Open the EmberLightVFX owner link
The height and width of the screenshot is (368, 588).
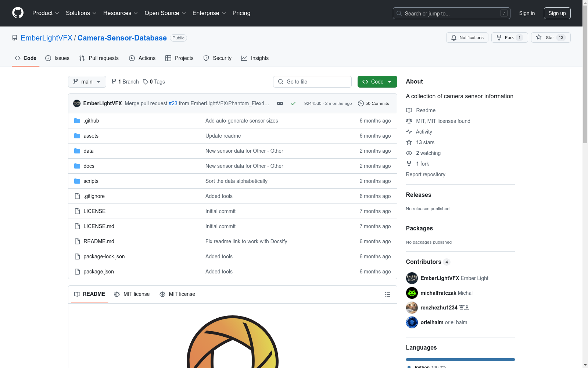pyautogui.click(x=47, y=38)
